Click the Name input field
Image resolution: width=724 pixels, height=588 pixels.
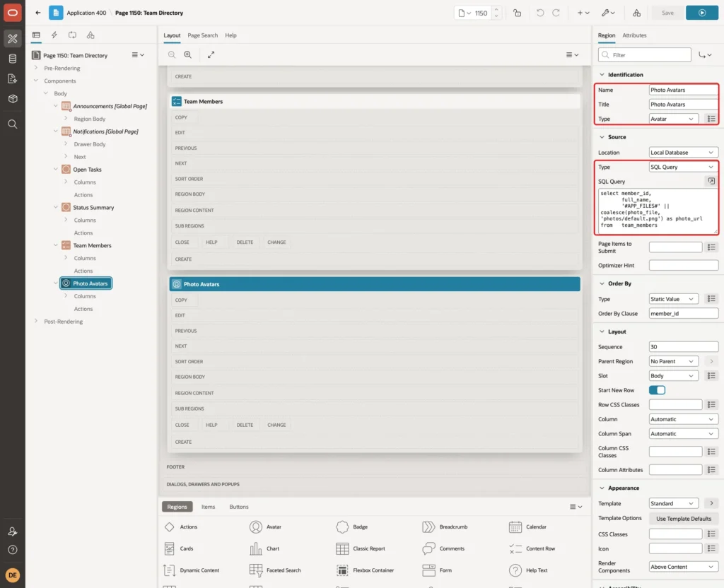pyautogui.click(x=684, y=90)
